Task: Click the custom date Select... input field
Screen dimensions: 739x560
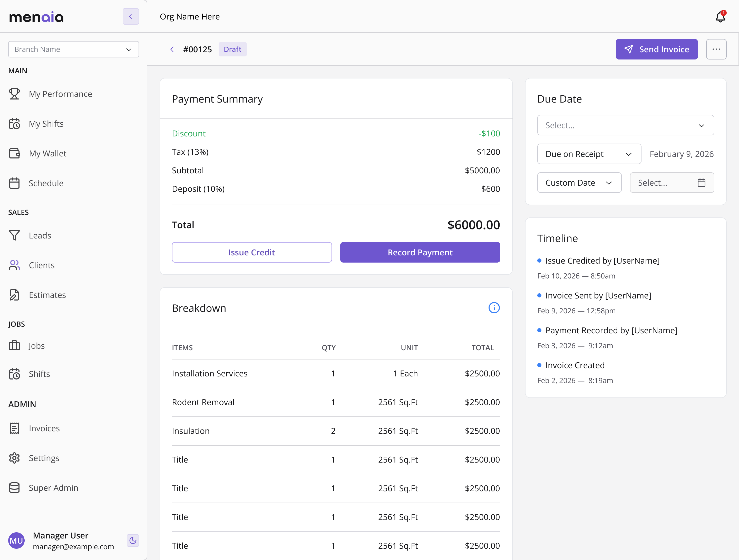Action: pos(672,183)
